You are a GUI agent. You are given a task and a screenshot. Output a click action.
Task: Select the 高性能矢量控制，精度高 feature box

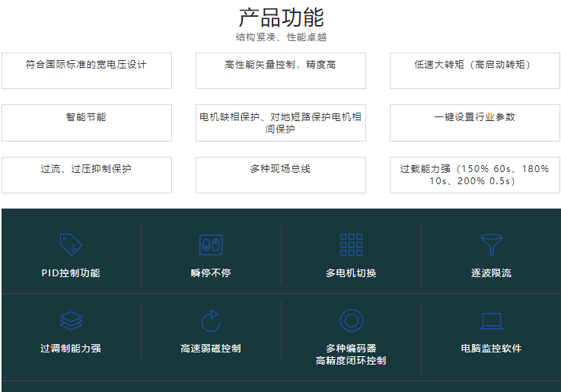point(281,71)
